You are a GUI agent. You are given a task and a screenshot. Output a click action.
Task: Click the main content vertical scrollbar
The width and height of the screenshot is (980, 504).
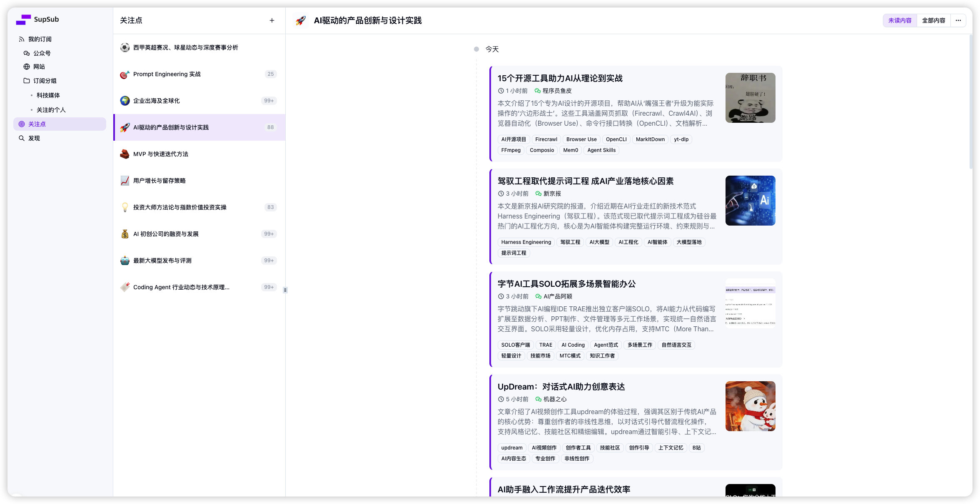tap(970, 102)
